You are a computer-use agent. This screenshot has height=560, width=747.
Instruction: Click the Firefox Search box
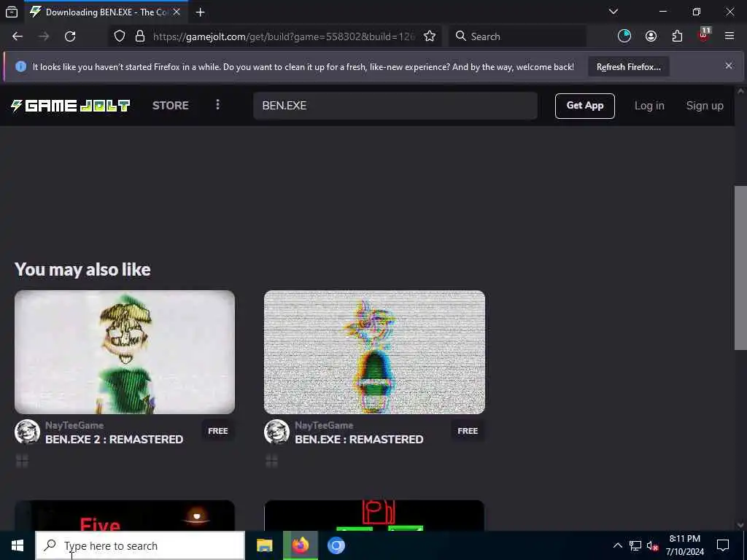point(517,36)
